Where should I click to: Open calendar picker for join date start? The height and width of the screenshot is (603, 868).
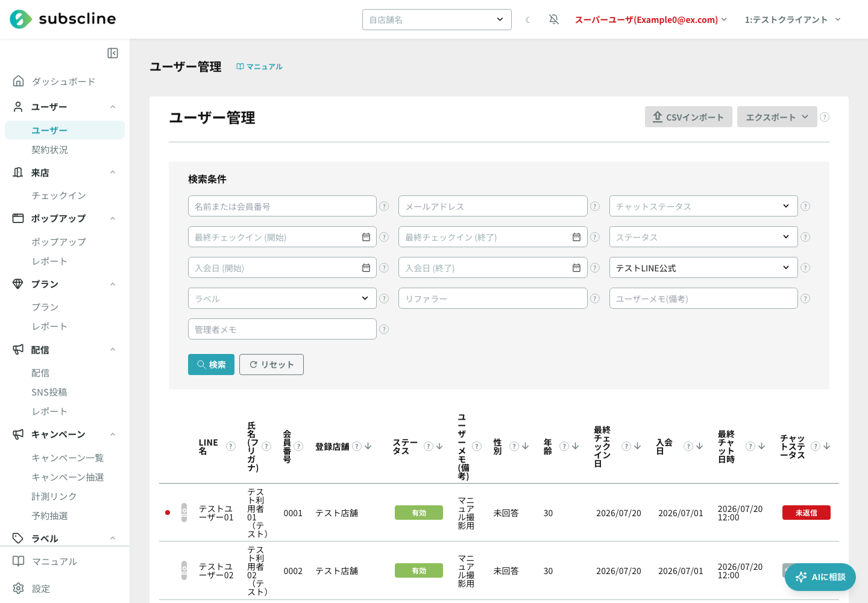366,268
